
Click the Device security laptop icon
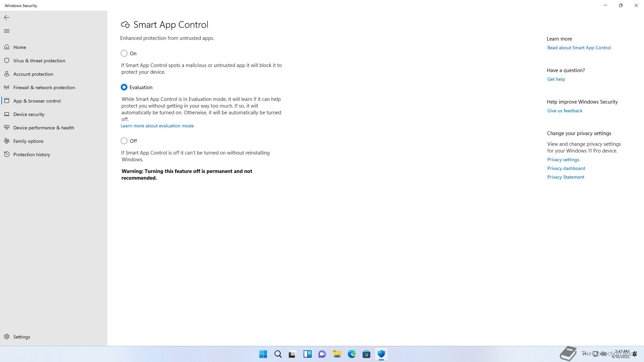[x=7, y=114]
